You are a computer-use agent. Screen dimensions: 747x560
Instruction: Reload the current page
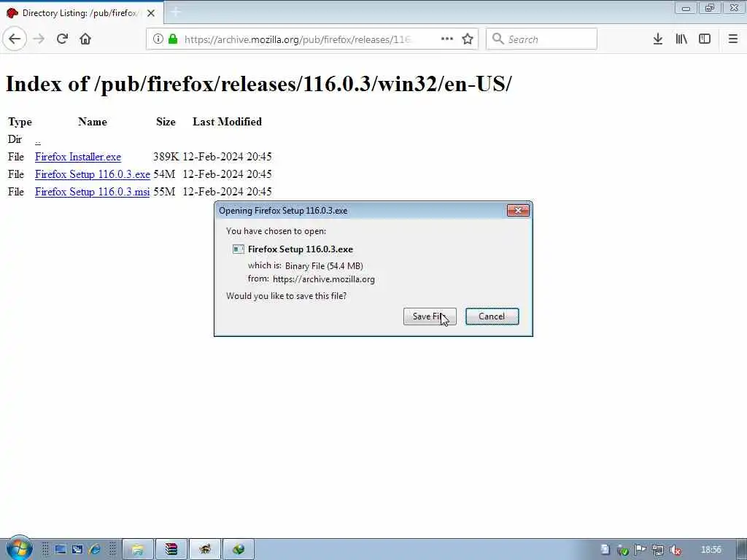[x=62, y=39]
